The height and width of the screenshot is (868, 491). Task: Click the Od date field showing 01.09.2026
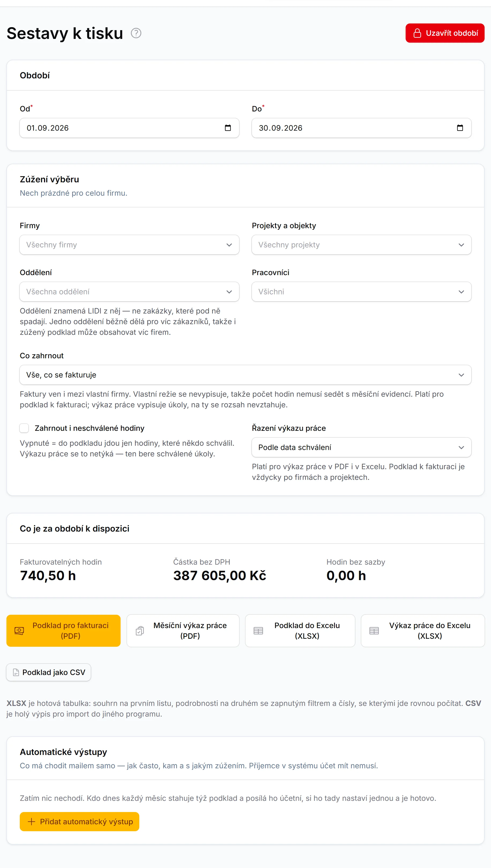[x=129, y=128]
